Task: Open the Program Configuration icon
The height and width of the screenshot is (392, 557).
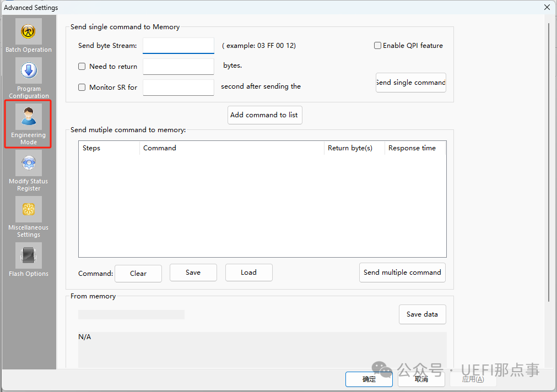Action: coord(29,72)
